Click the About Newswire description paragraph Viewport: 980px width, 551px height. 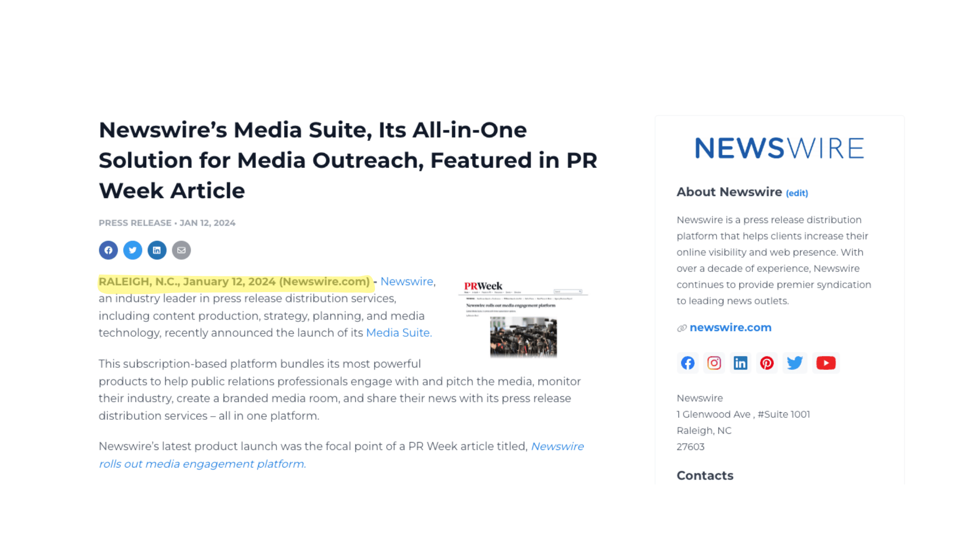point(774,260)
